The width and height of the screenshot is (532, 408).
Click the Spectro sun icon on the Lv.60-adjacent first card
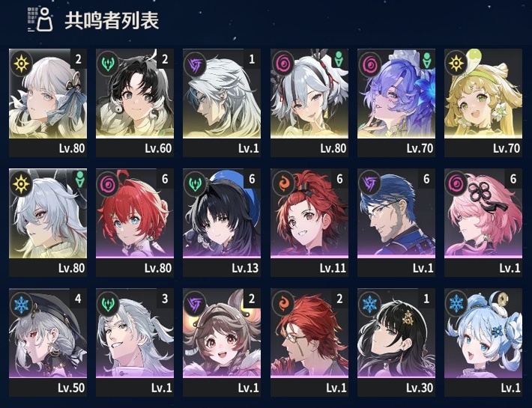click(x=22, y=64)
